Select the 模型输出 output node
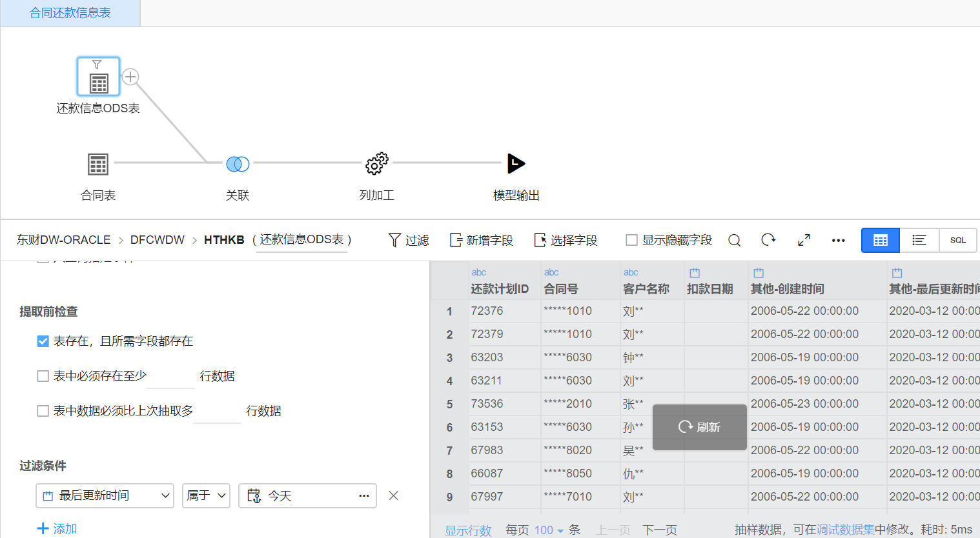 tap(516, 164)
